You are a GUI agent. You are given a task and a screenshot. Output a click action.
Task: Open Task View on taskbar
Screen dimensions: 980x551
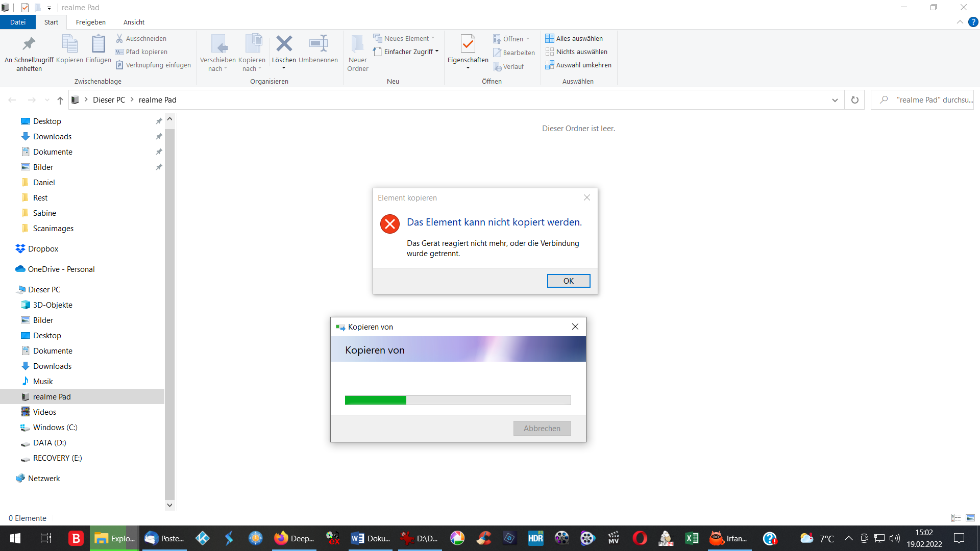point(45,538)
